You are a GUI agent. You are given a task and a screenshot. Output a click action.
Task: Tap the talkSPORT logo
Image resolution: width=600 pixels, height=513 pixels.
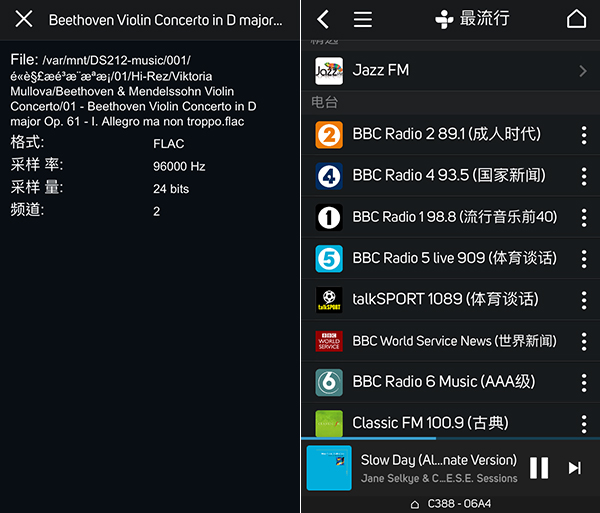coord(329,300)
